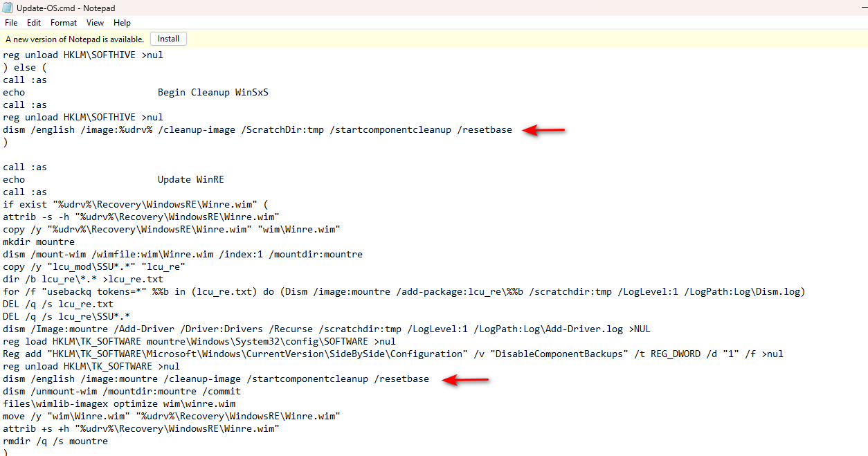Click the 'rmdir /q /s mountre' line
Viewport: 868px width, 456px height.
click(55, 441)
